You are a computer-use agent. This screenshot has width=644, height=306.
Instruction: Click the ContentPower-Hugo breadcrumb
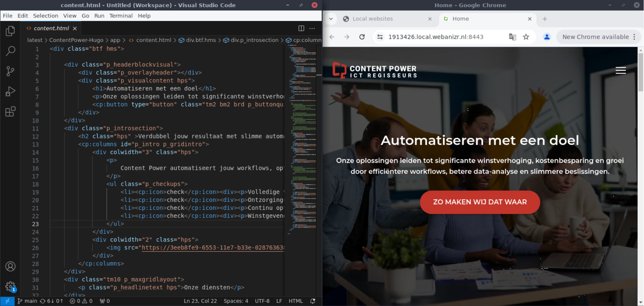coord(76,40)
